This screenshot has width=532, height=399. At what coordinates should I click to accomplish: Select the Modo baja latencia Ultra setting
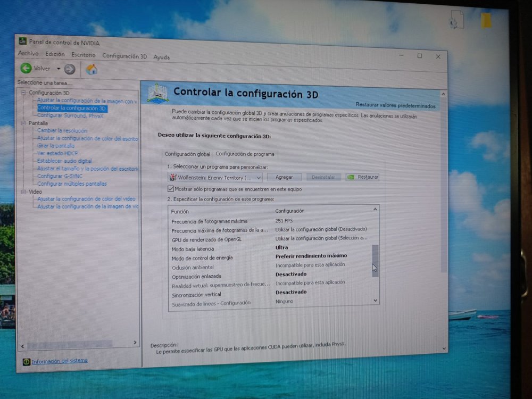coord(281,247)
